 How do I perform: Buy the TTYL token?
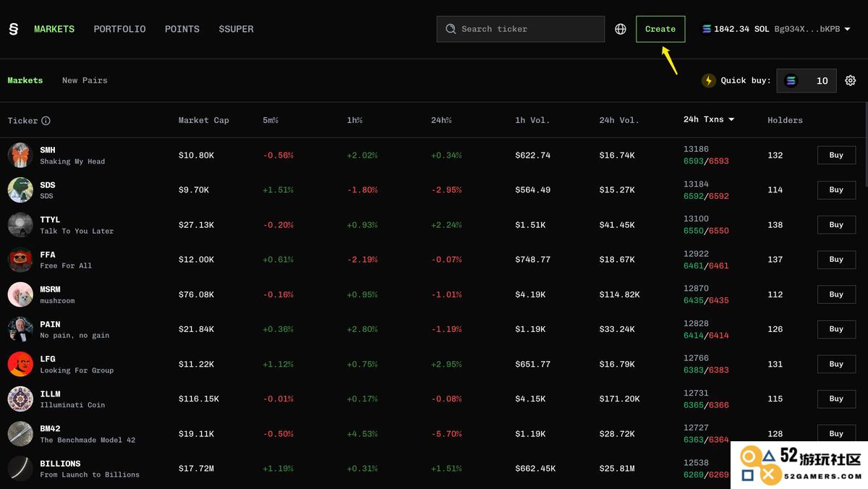tap(836, 224)
